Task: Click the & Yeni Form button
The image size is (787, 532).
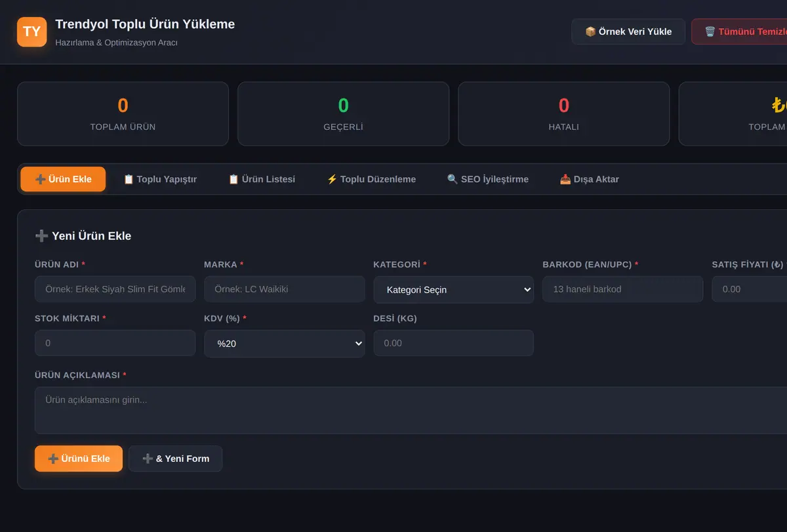Action: click(176, 459)
